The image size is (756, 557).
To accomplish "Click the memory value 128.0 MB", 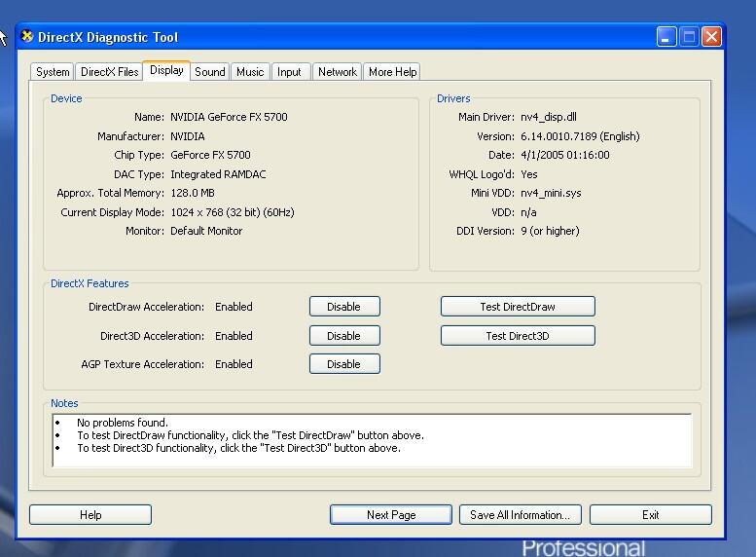I will click(193, 193).
